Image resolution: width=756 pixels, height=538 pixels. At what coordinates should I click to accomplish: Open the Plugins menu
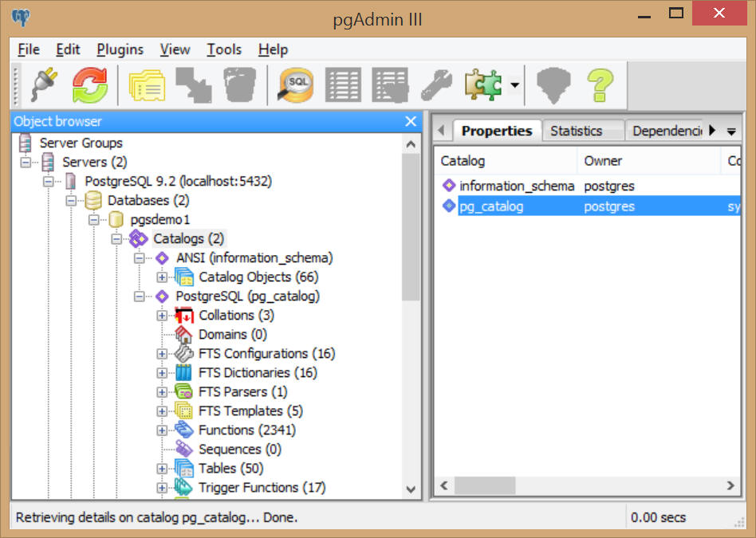[x=120, y=49]
